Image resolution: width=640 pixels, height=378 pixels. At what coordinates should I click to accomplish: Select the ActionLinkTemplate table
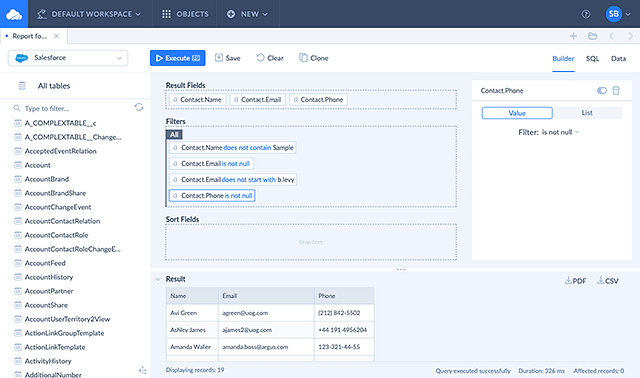[x=55, y=347]
